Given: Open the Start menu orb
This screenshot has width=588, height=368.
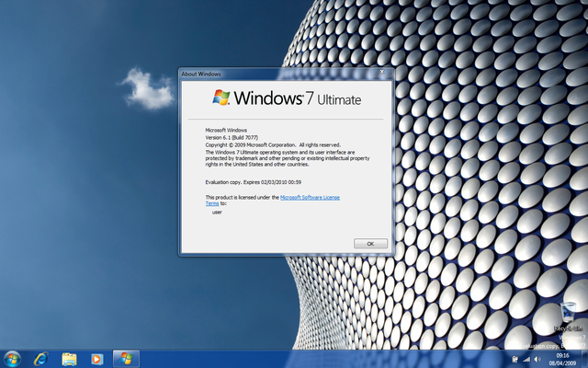Looking at the screenshot, I should 12,359.
